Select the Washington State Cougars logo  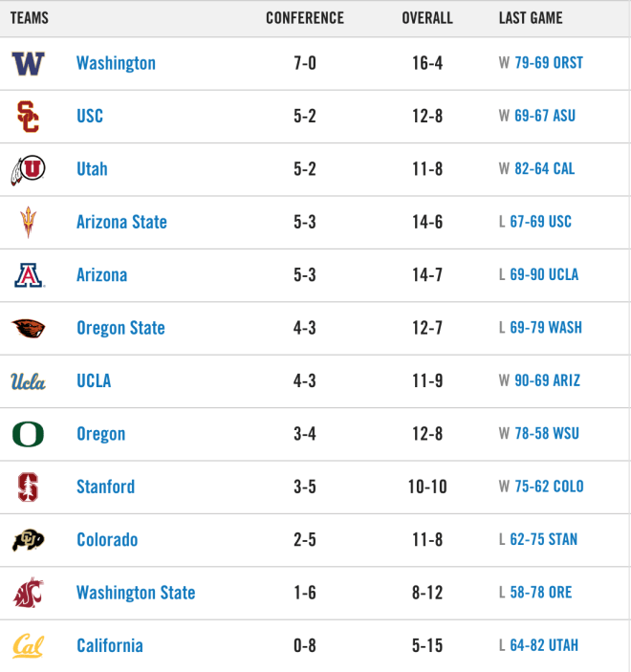(x=29, y=594)
